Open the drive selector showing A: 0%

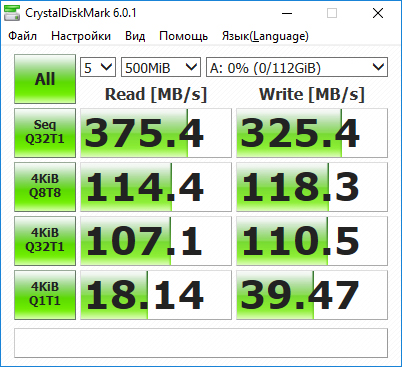[x=297, y=67]
